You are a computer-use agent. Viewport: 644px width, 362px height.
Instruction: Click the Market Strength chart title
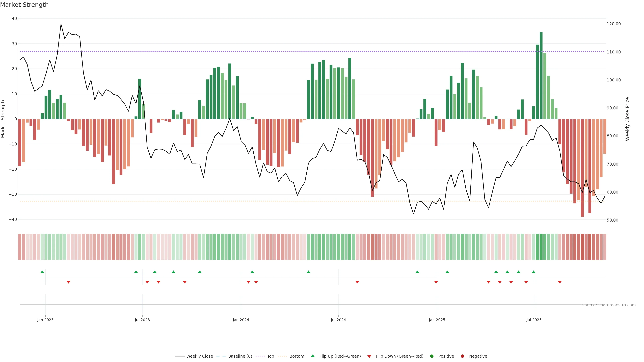point(24,5)
